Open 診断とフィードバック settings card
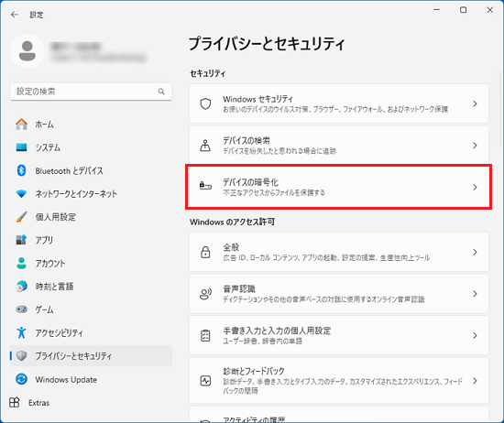 click(339, 381)
